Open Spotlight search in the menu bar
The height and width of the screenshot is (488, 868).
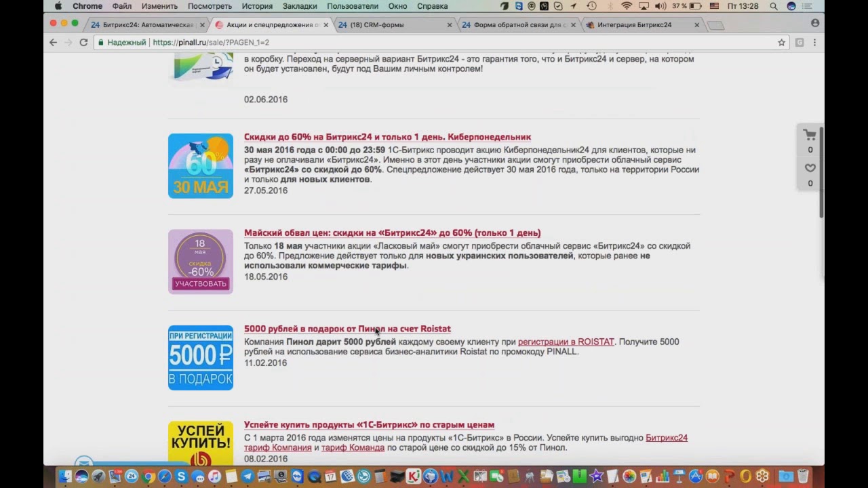774,6
